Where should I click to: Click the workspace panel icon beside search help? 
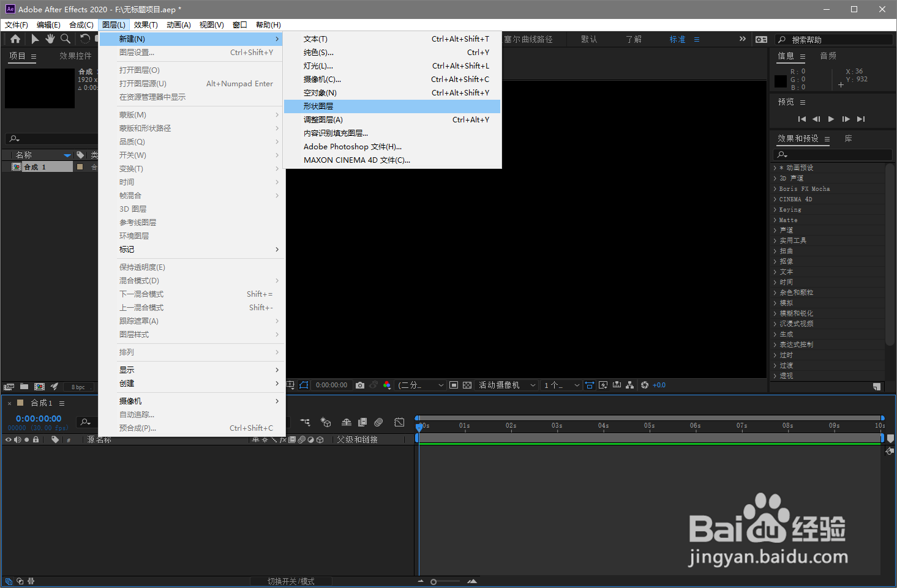point(761,39)
